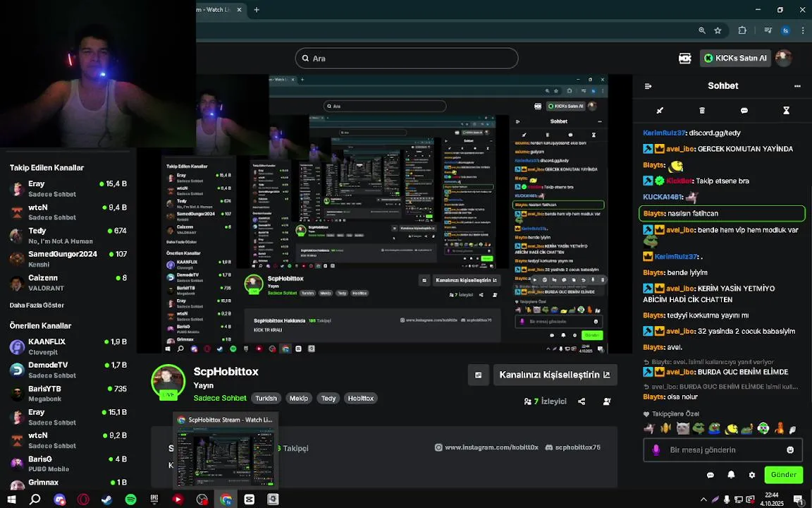
Task: Click the user icon right of share
Action: 607,401
